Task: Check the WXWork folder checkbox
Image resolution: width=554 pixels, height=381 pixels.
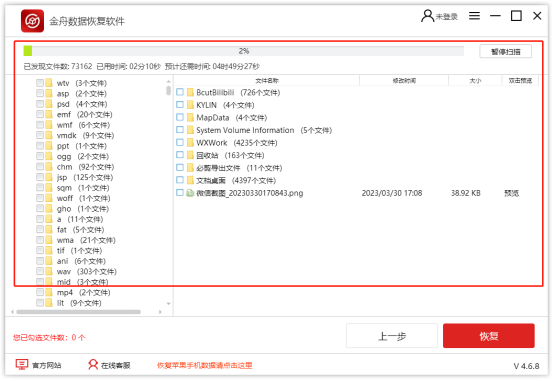Action: coord(180,142)
